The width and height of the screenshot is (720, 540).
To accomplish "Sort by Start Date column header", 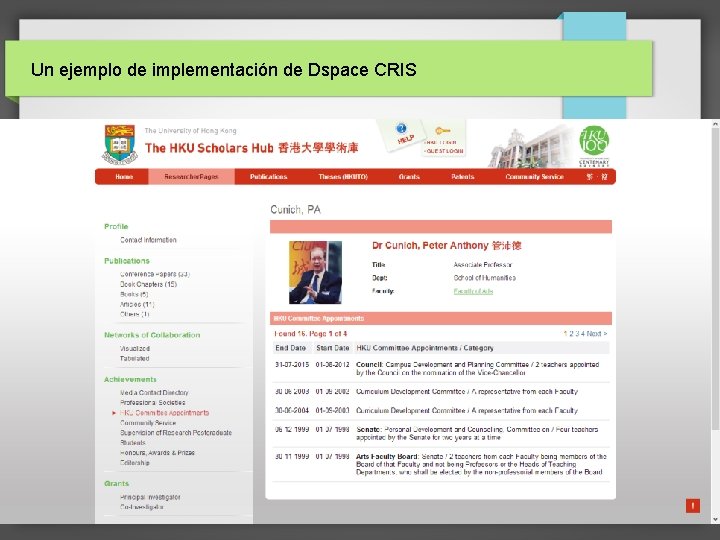I will 332,348.
